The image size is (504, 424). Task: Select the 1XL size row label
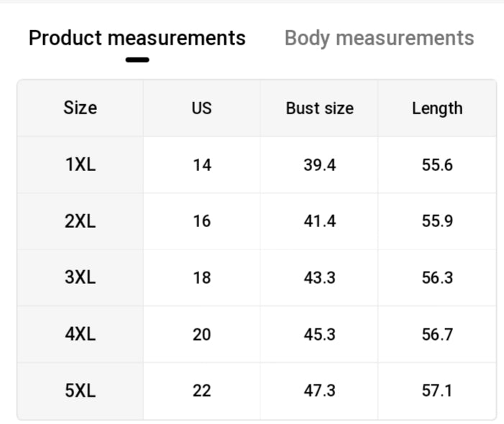coord(80,165)
